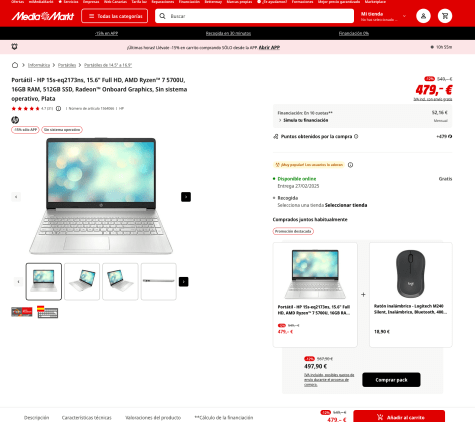Open the shopping cart icon in header
The image size is (475, 422).
tap(445, 16)
